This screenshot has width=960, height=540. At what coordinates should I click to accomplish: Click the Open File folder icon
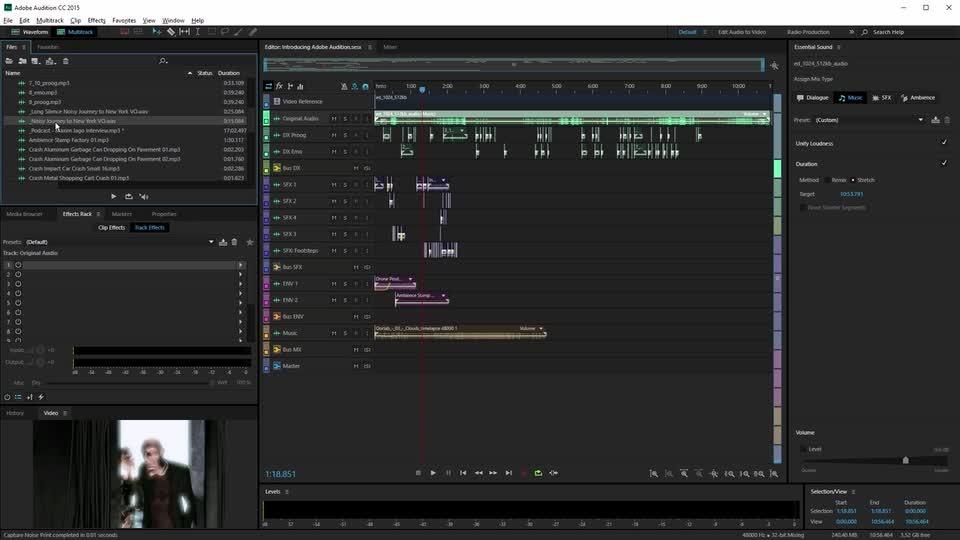[9, 61]
